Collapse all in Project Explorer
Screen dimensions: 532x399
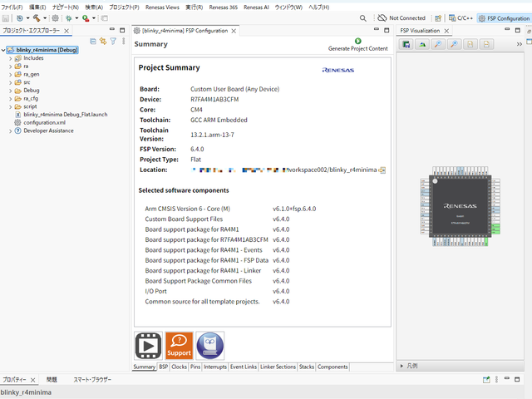coord(93,42)
